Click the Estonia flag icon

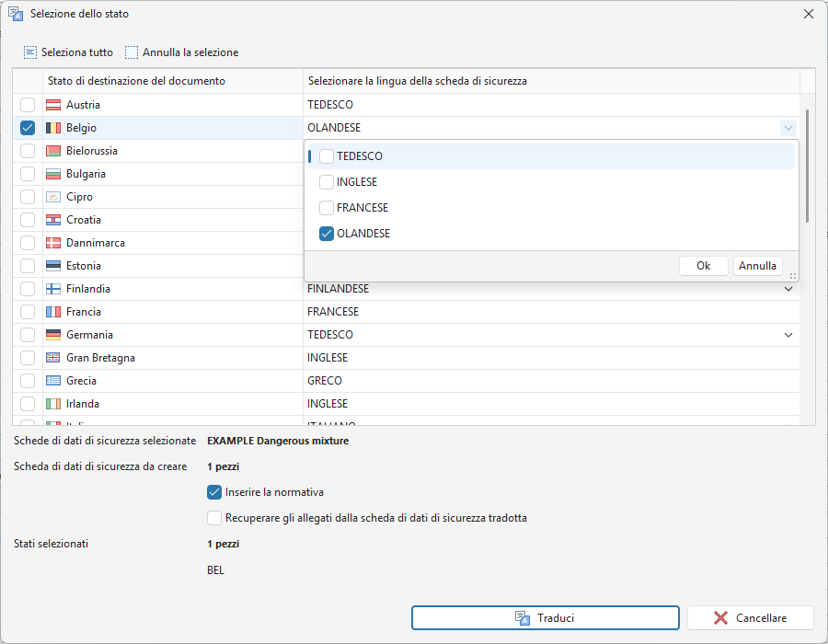pos(53,266)
